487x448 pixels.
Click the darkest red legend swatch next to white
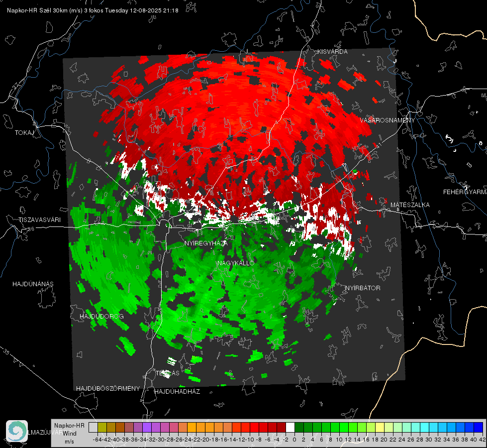click(x=281, y=427)
